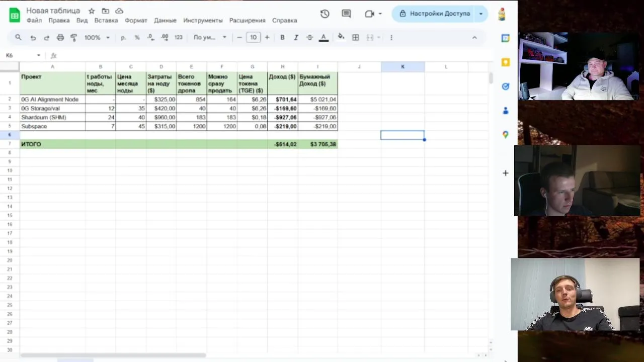Open the Tasks side panel icon
Image resolution: width=644 pixels, height=362 pixels.
(506, 86)
